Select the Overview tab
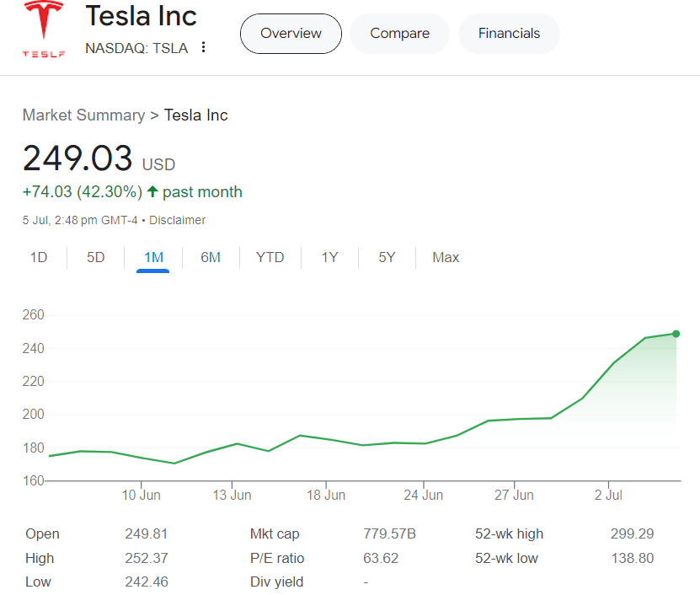 click(x=291, y=34)
